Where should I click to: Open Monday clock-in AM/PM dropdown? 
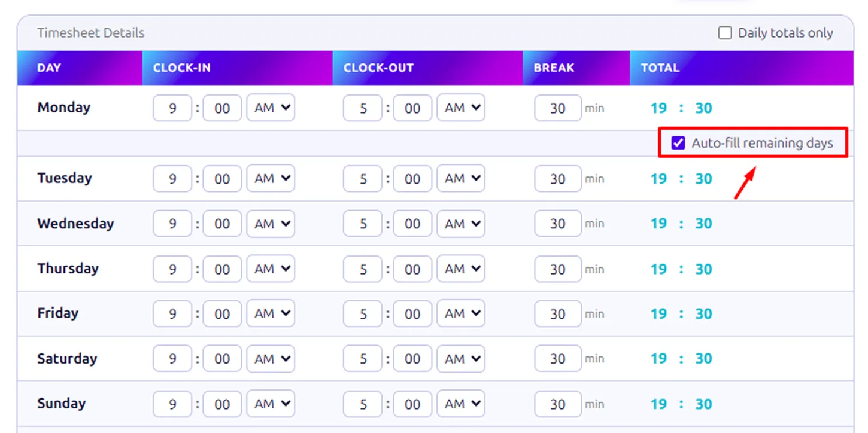tap(271, 108)
